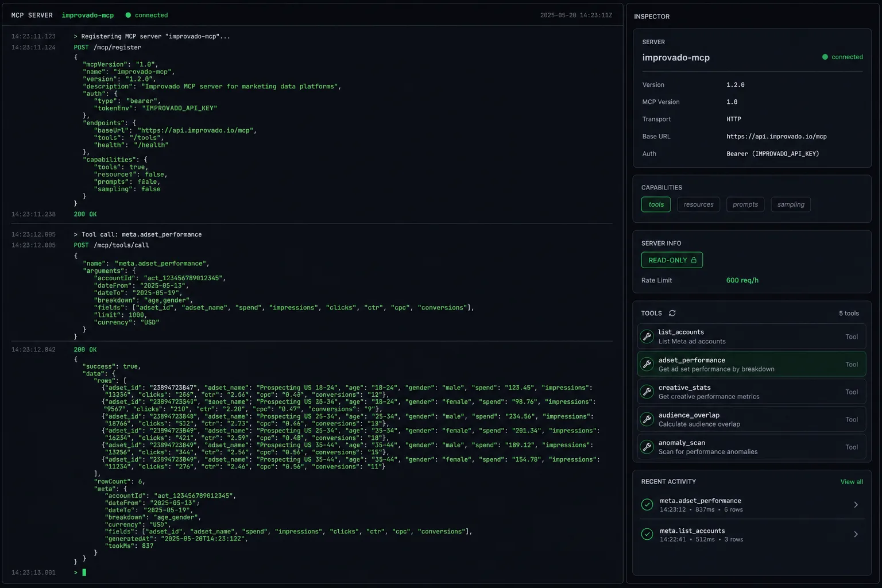Click the Base URL https://api.improvado.io/mcp value

pos(776,137)
